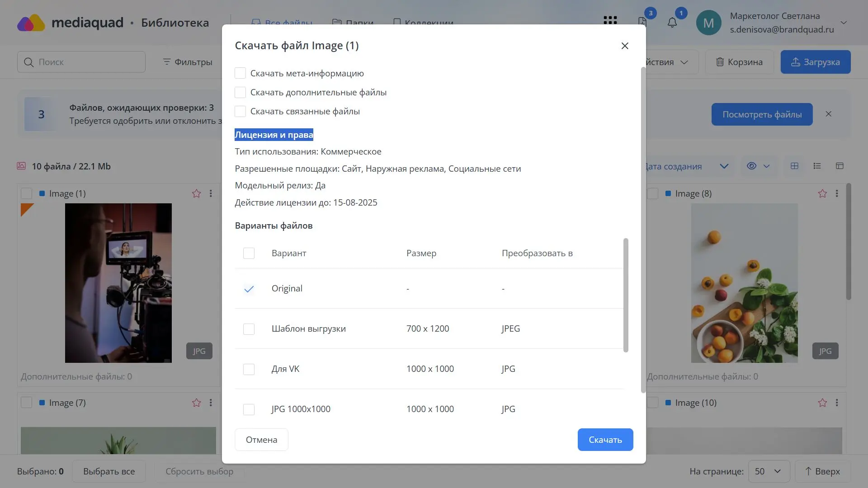Open the items per page dropdown

(769, 471)
